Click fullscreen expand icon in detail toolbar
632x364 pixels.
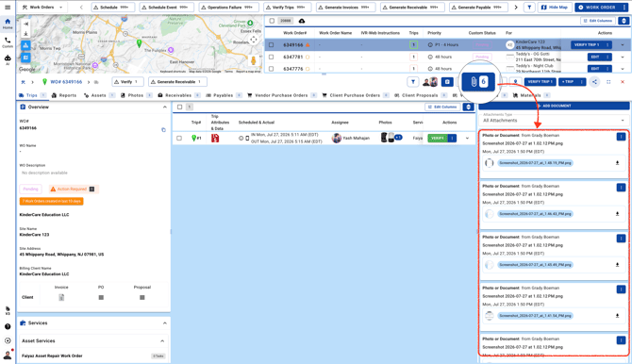608,82
